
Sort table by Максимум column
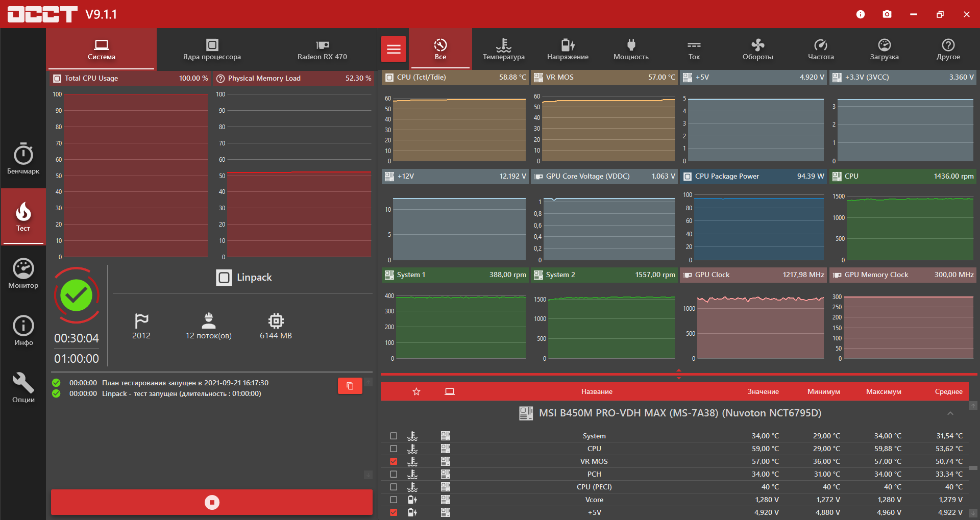point(884,391)
